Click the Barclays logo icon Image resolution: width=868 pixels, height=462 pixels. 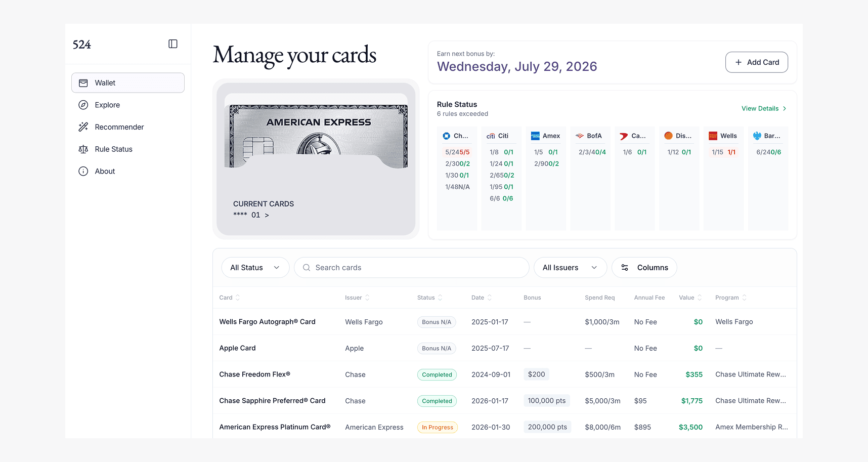tap(757, 136)
